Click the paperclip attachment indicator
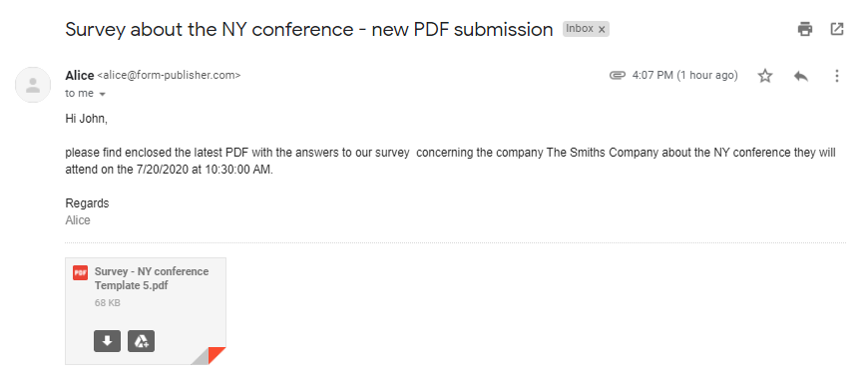868x383 pixels. (618, 75)
